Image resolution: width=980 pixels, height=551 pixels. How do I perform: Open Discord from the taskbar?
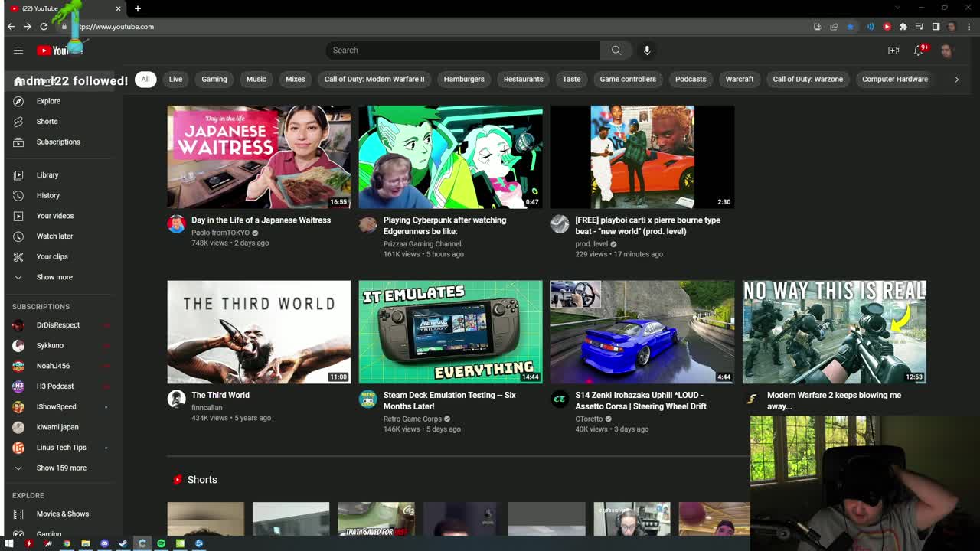point(104,543)
